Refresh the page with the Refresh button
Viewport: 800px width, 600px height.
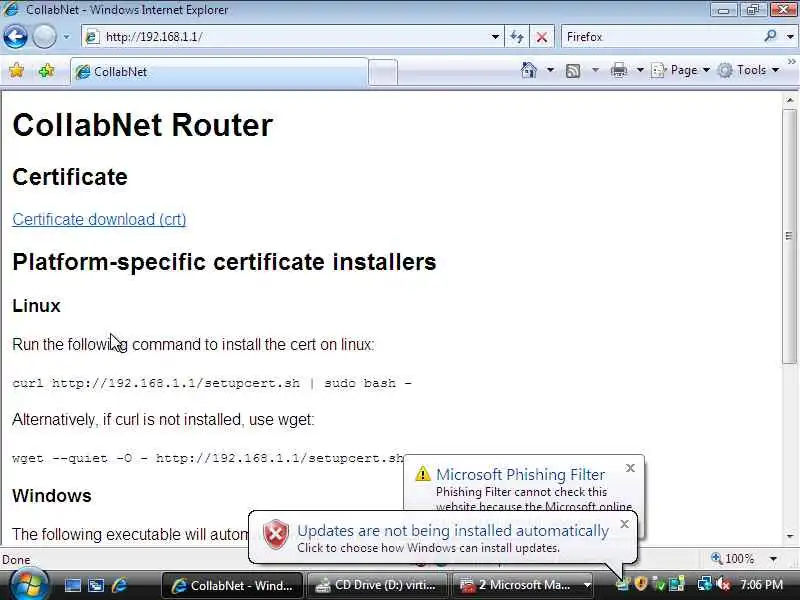coord(517,37)
